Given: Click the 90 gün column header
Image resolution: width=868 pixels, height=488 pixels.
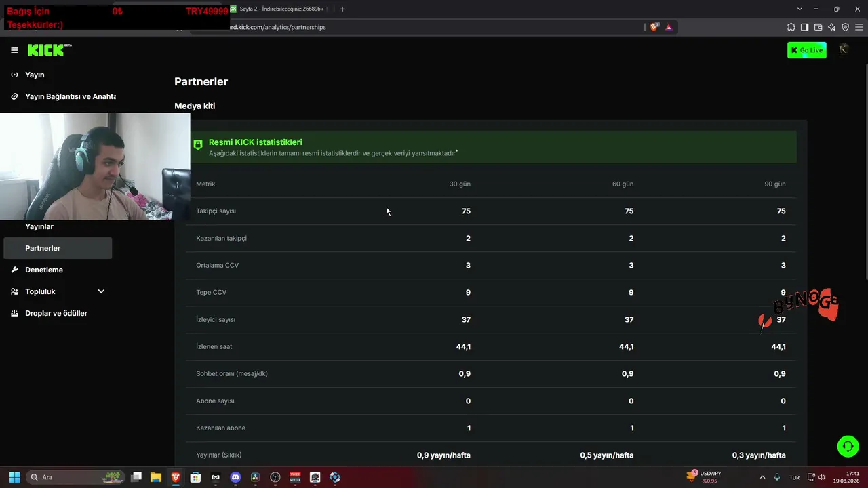Looking at the screenshot, I should [x=775, y=184].
